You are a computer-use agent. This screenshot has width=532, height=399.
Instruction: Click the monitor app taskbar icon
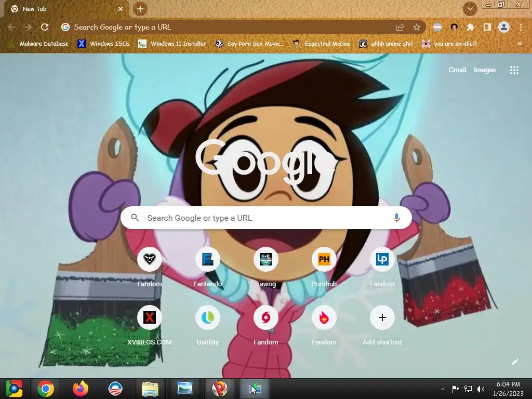(x=255, y=389)
